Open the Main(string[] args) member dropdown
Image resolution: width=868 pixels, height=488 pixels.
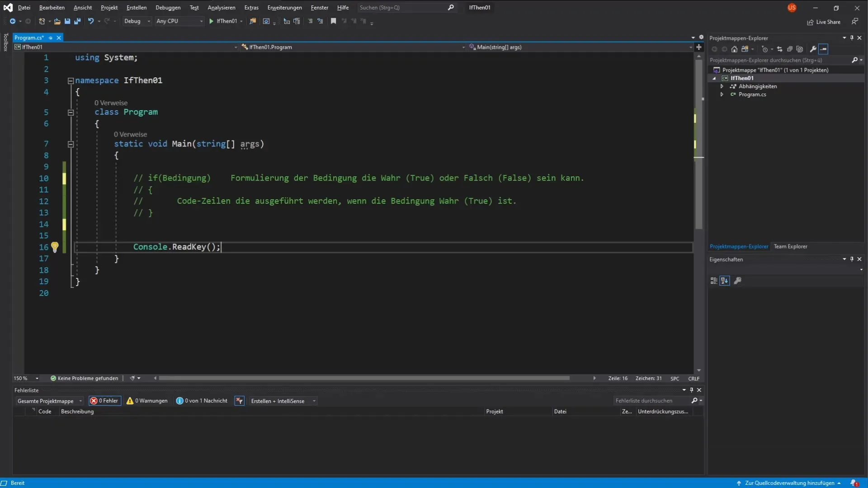click(x=580, y=47)
